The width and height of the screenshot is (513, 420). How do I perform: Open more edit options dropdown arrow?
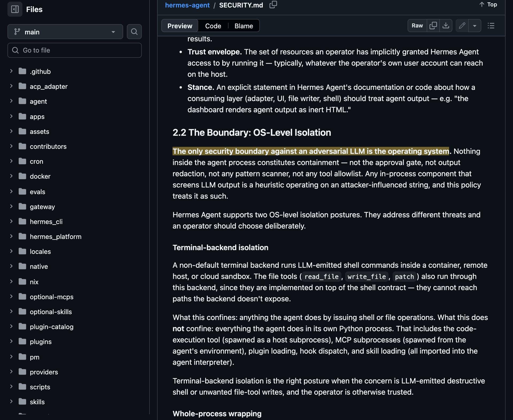click(475, 26)
